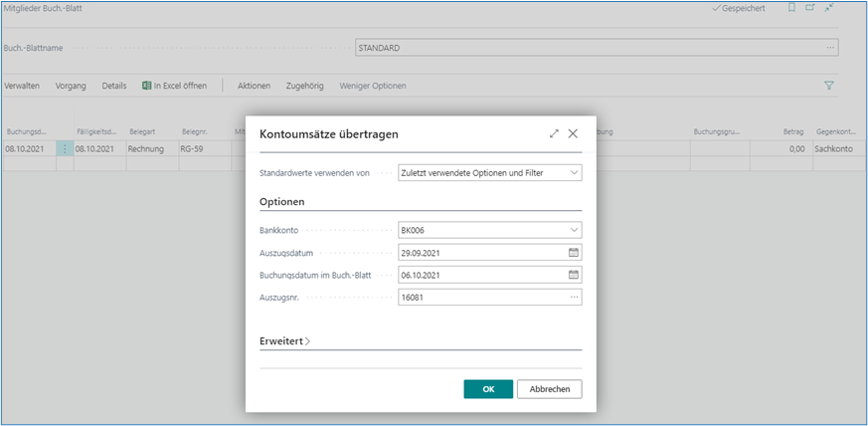Click the bookmark icon in header
This screenshot has width=868, height=426.
(791, 8)
